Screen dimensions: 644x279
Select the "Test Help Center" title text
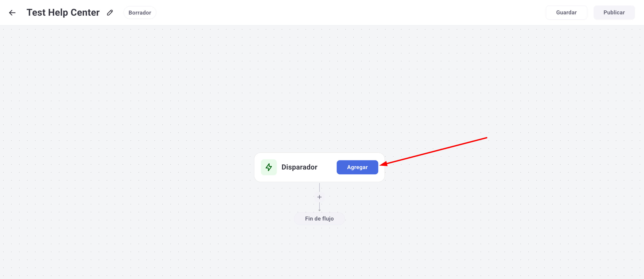tap(63, 13)
